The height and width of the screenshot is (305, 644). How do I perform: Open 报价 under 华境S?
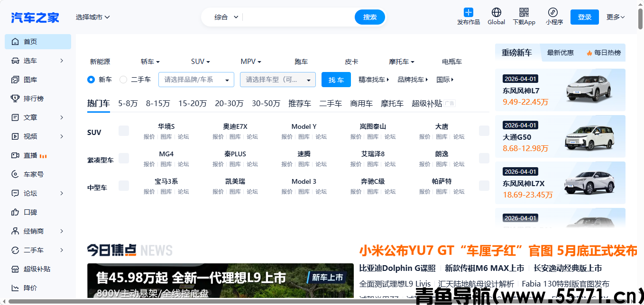pos(149,136)
